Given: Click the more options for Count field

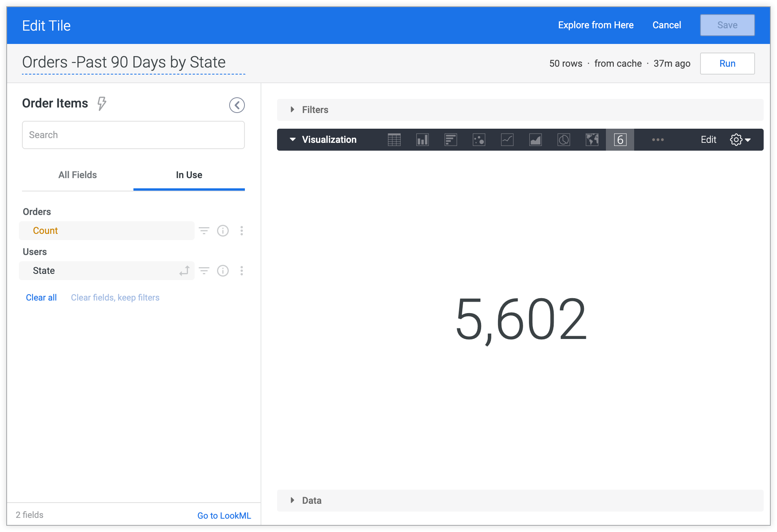Looking at the screenshot, I should pyautogui.click(x=242, y=230).
